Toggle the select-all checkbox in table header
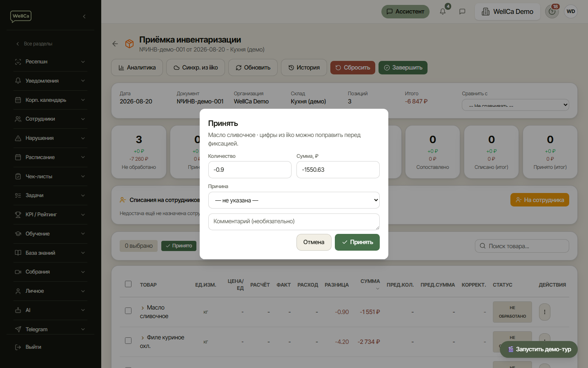The width and height of the screenshot is (588, 368). (x=128, y=284)
